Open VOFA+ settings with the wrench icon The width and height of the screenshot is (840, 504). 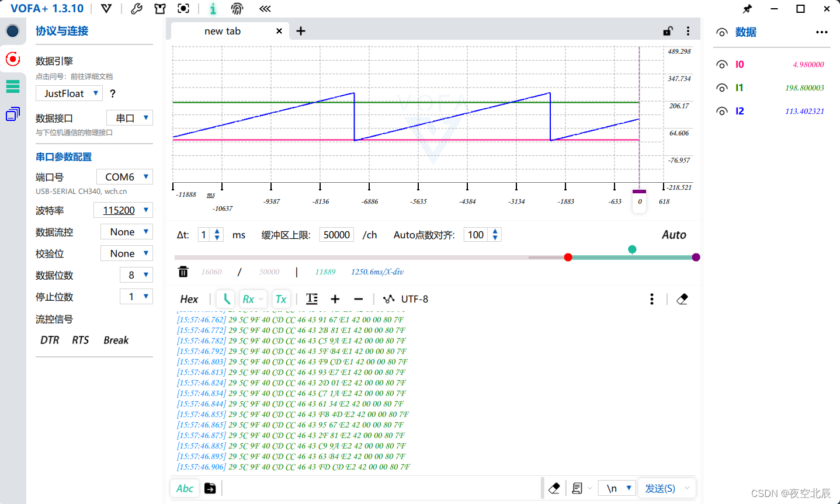[x=136, y=8]
